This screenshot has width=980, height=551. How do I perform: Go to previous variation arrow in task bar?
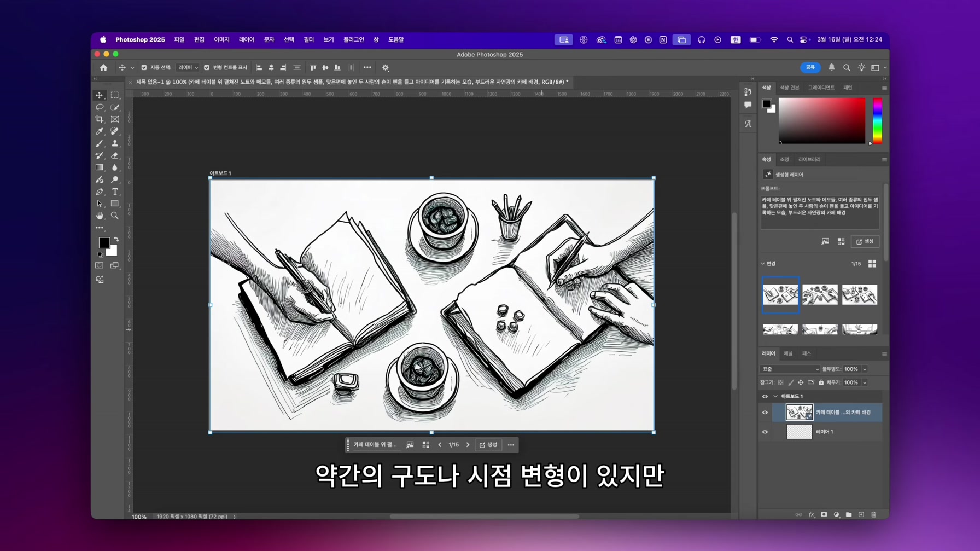pyautogui.click(x=440, y=445)
